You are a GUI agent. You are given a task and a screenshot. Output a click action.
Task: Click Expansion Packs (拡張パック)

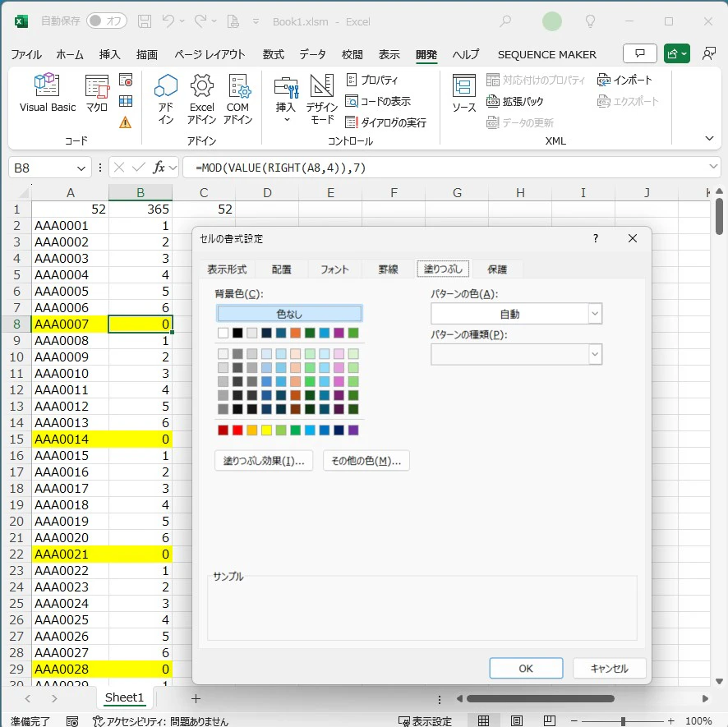click(x=514, y=101)
